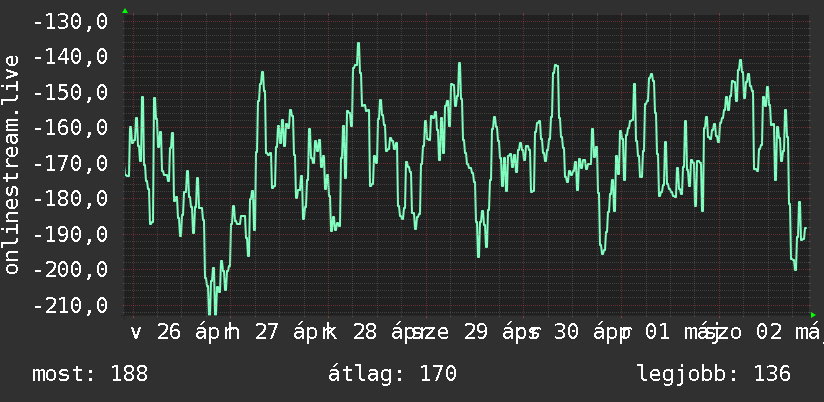Click the -130,0 y-axis label

[70, 22]
